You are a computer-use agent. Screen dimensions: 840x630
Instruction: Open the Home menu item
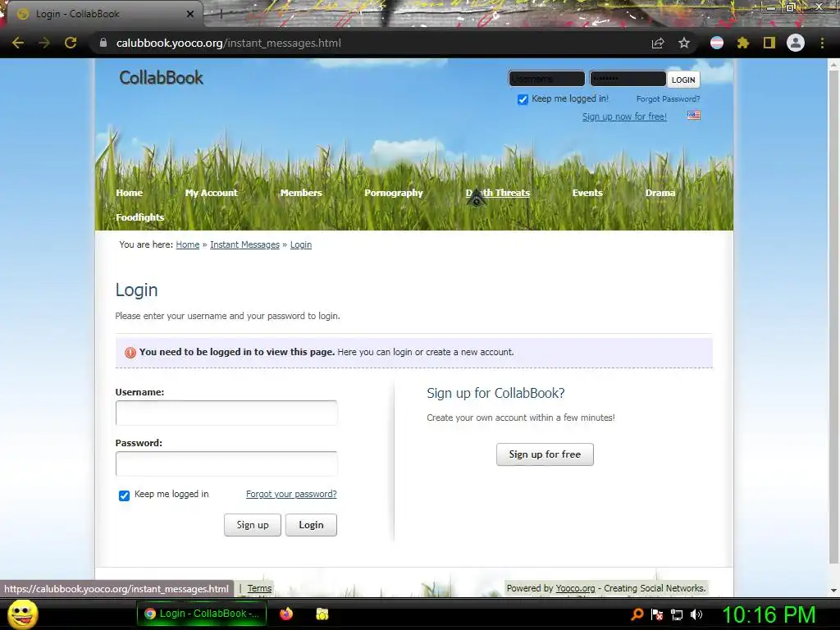(129, 193)
